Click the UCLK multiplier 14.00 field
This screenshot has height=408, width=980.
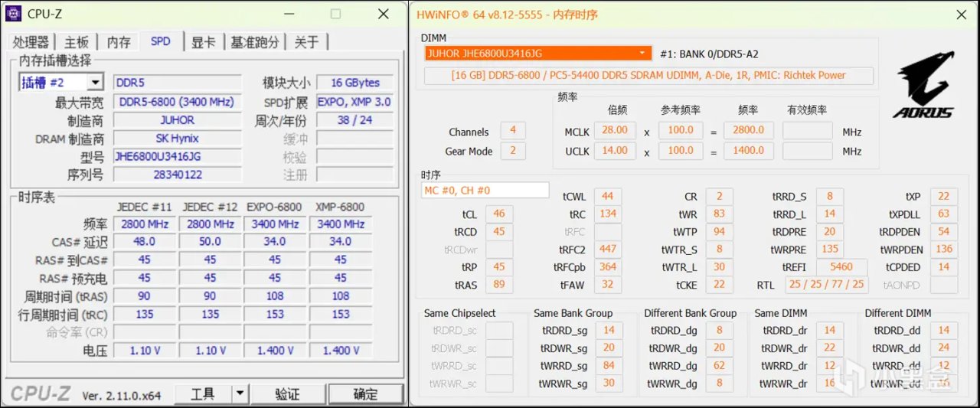(615, 151)
